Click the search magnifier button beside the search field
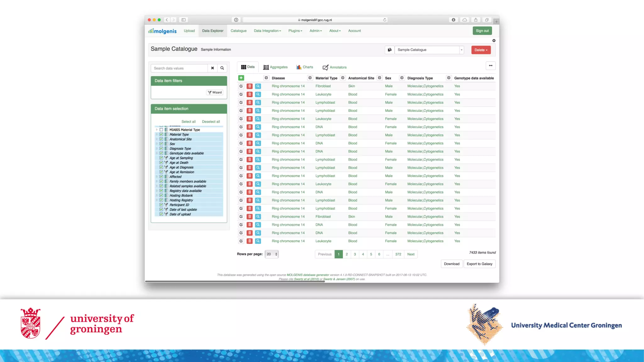The image size is (644, 362). click(222, 68)
